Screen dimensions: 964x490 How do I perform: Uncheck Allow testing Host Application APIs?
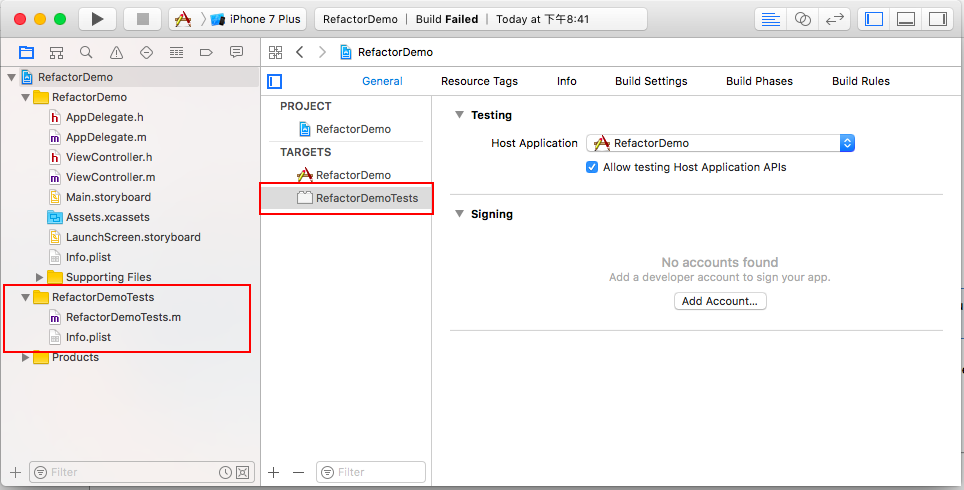pos(591,167)
